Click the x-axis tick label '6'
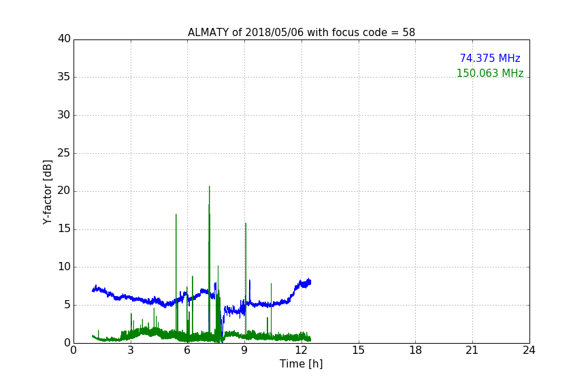This screenshot has height=392, width=588. [x=187, y=350]
